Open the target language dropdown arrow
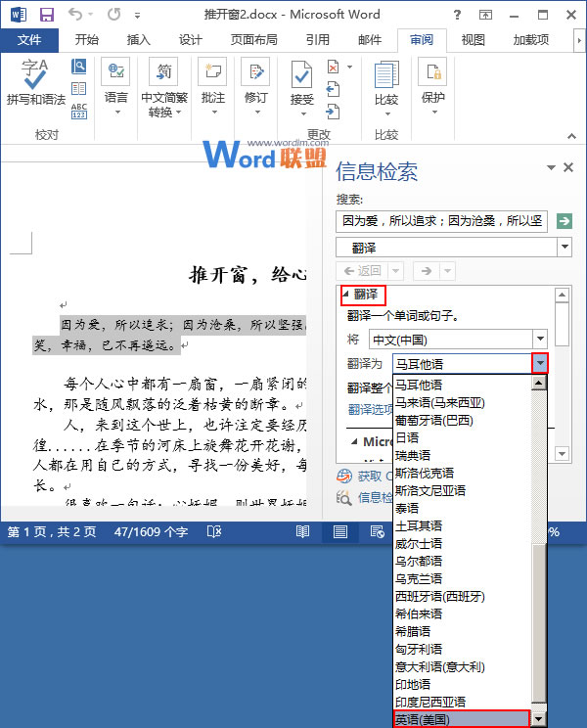The width and height of the screenshot is (587, 728). (540, 363)
